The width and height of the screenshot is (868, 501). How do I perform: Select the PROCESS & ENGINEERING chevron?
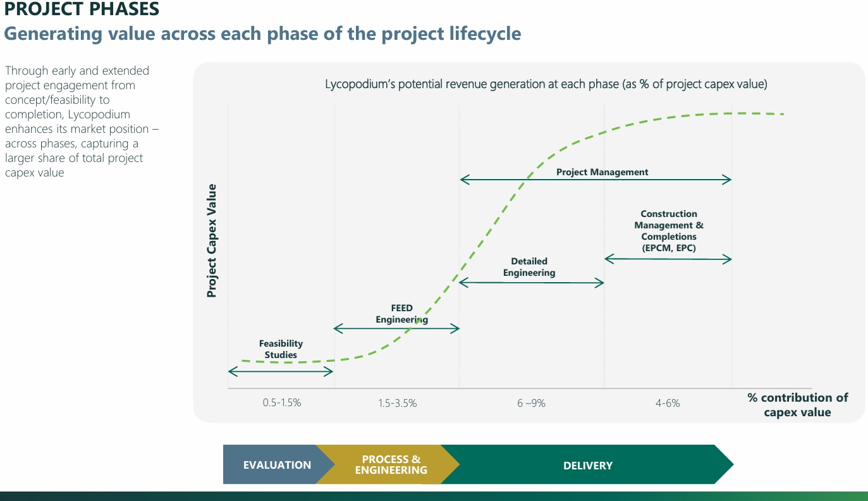[x=391, y=465]
